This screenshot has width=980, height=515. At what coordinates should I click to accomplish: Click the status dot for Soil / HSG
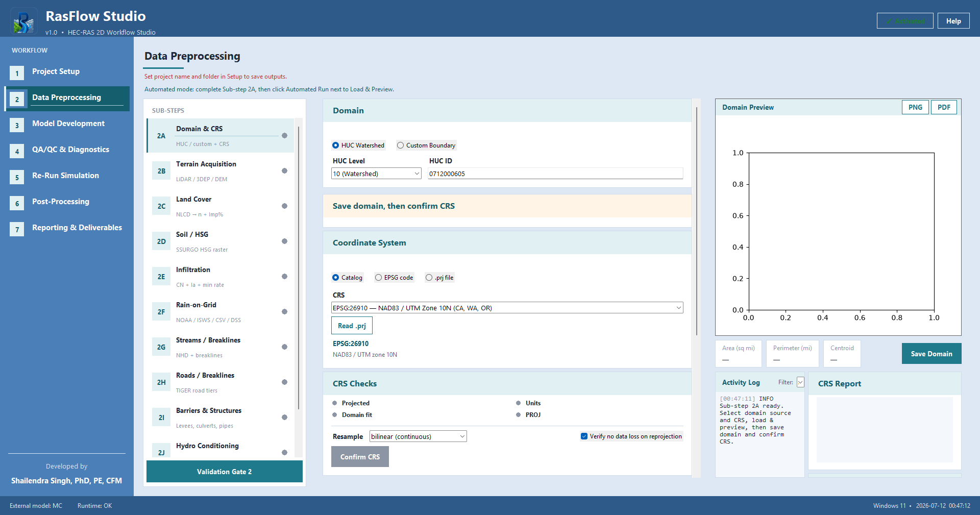[x=284, y=241]
